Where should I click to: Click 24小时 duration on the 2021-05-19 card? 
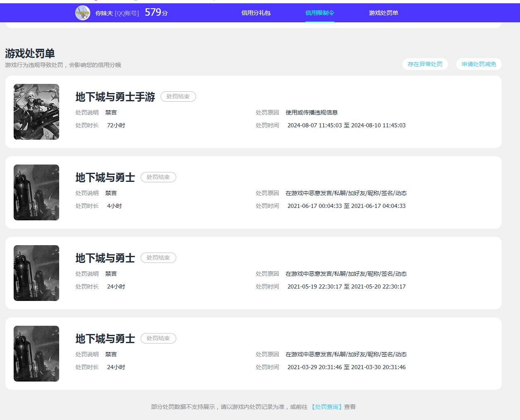116,286
